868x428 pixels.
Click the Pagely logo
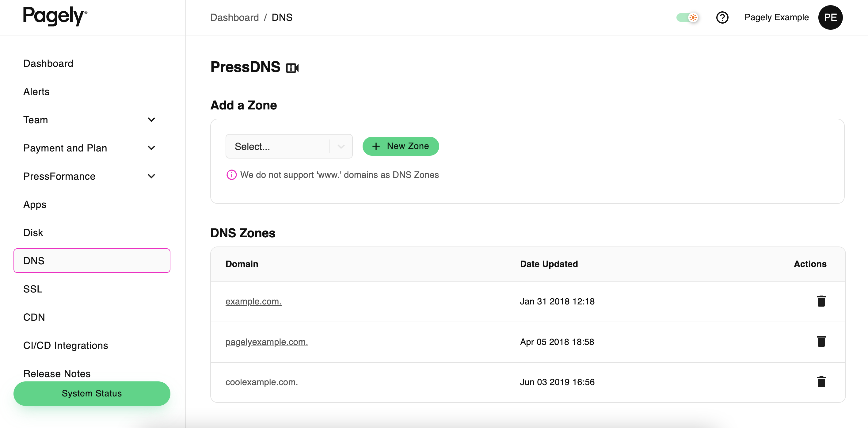tap(55, 16)
